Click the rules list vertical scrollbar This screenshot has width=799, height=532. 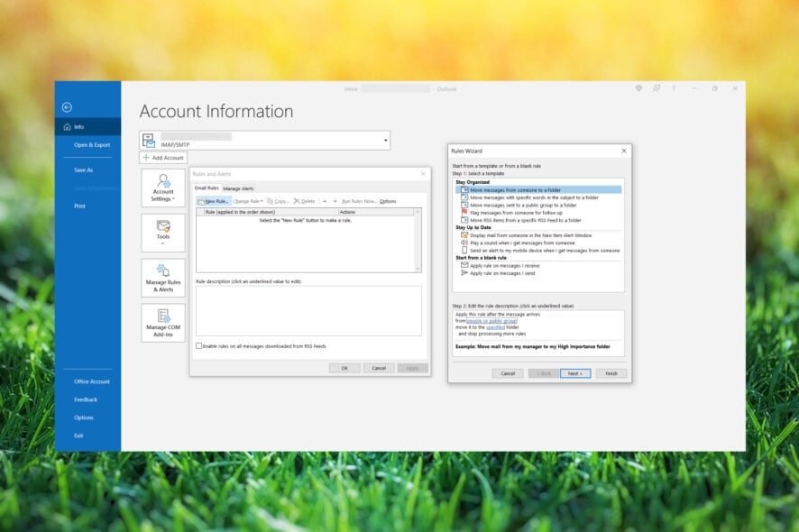tap(418, 241)
